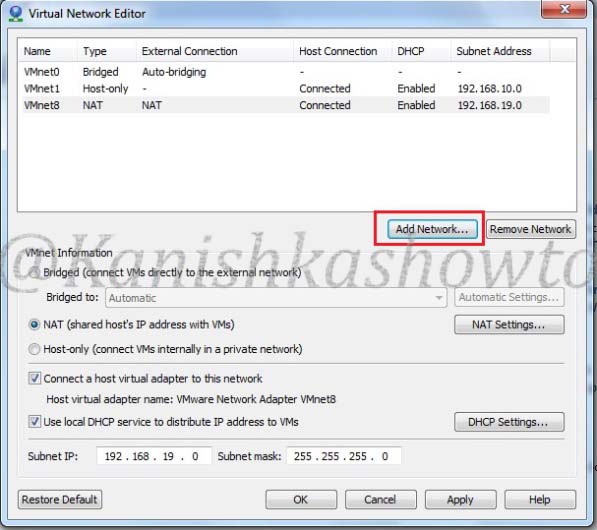Open the DHCP Settings dialog
This screenshot has height=530, width=597.
coord(509,422)
